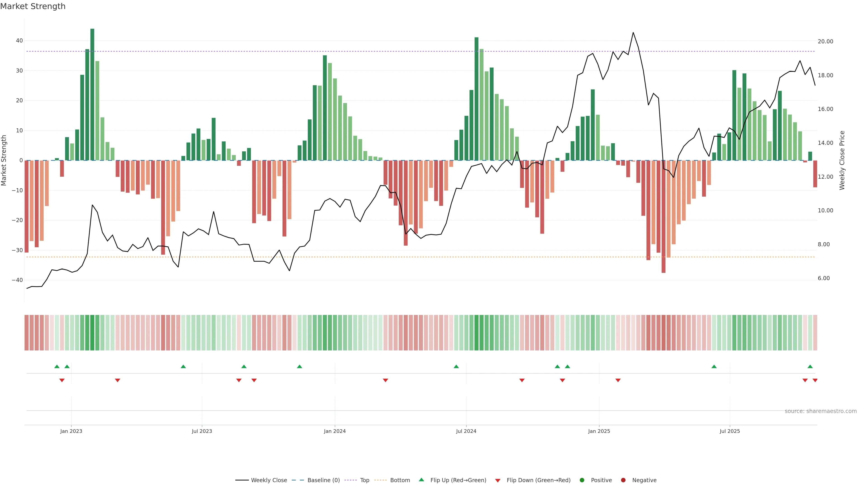Click the darkest green heatmap strip cell
The height and width of the screenshot is (488, 868).
pyautogui.click(x=92, y=333)
